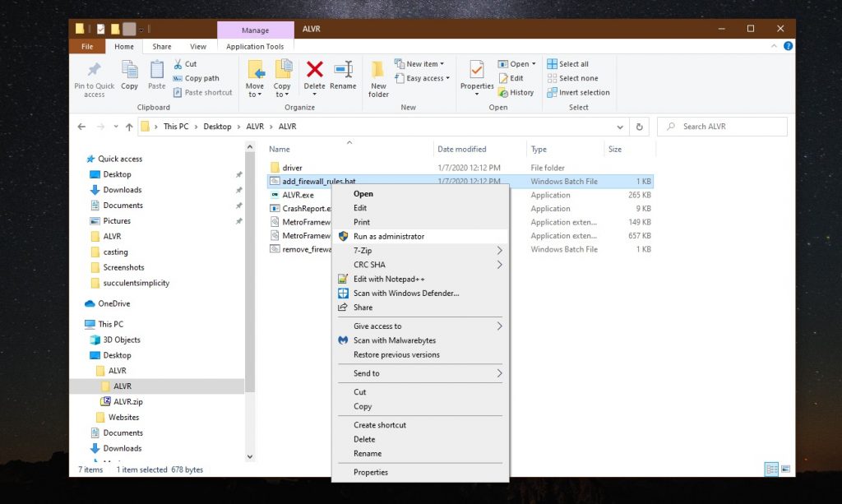Open Screenshots folder in Quick access
The width and height of the screenshot is (842, 504).
click(123, 267)
